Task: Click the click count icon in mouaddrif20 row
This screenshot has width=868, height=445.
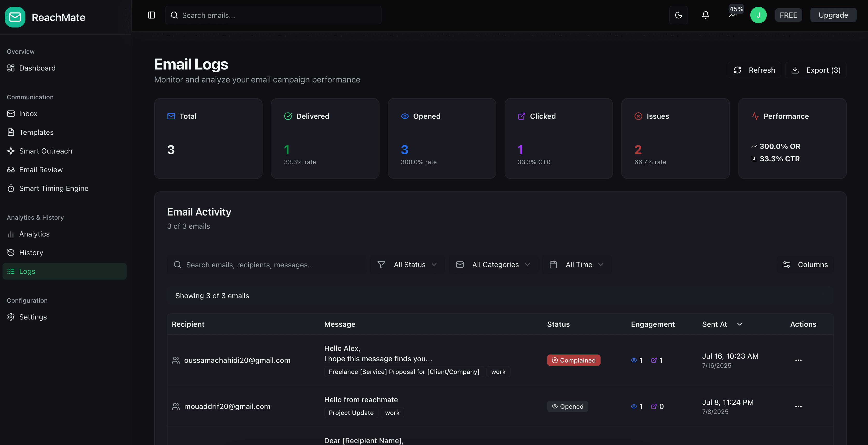Action: 654,406
